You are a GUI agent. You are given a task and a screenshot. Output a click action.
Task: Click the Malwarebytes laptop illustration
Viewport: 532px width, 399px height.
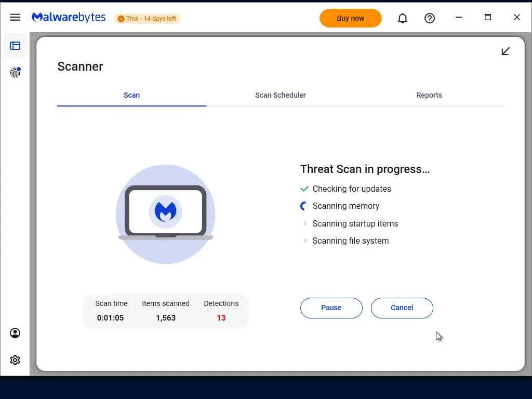pyautogui.click(x=166, y=214)
